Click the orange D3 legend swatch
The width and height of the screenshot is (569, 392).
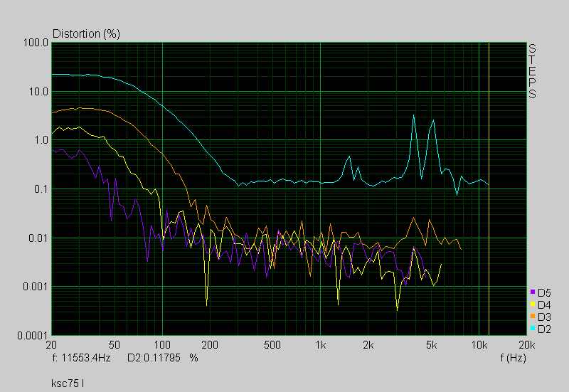tap(532, 316)
